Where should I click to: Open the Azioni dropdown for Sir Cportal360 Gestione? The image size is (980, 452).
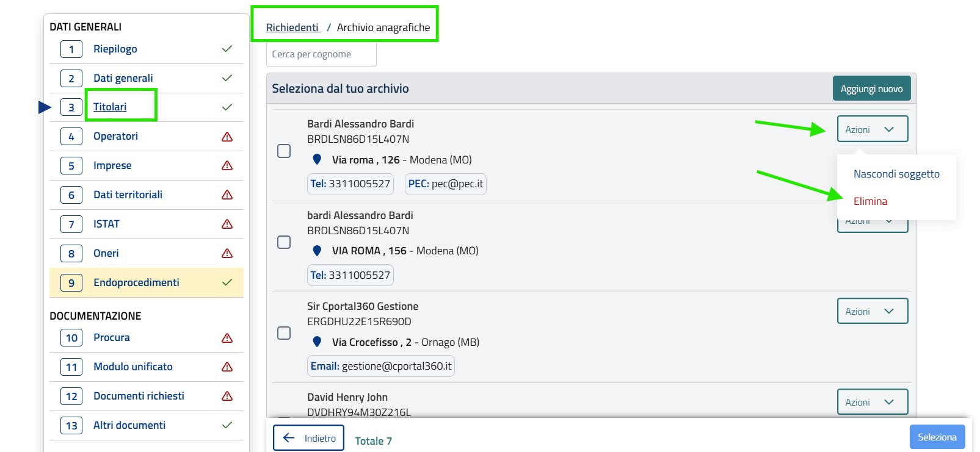point(872,311)
